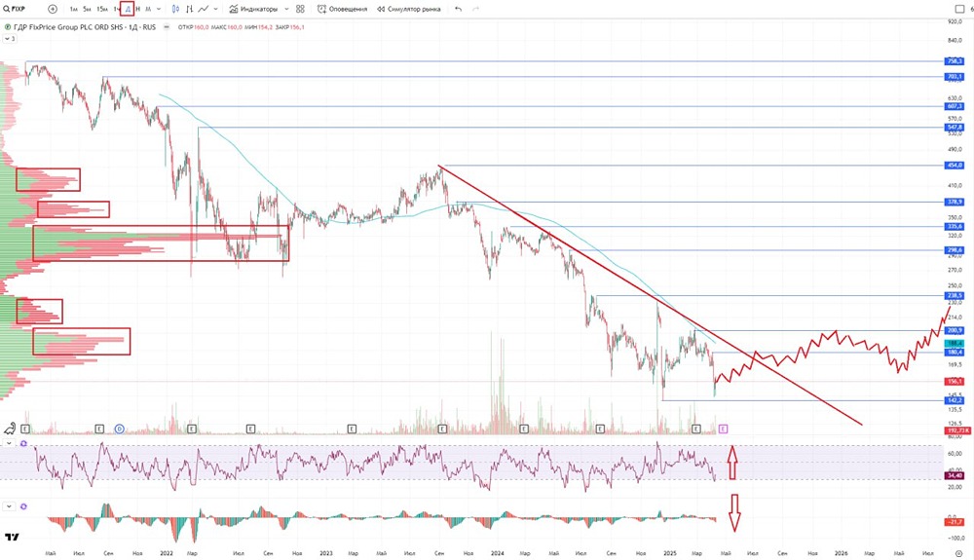
Task: Open indicator templates grid icon
Action: pos(301,10)
